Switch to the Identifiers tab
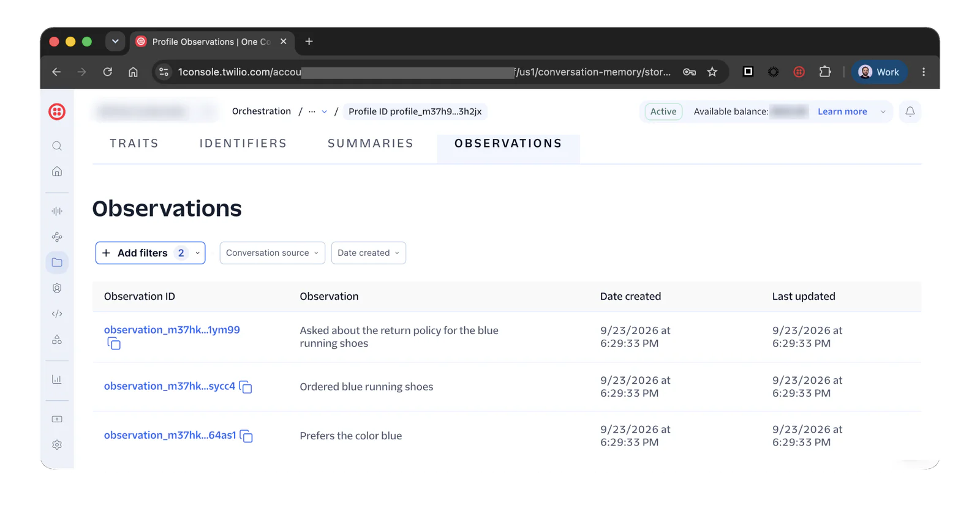Image resolution: width=980 pixels, height=522 pixels. coord(243,143)
